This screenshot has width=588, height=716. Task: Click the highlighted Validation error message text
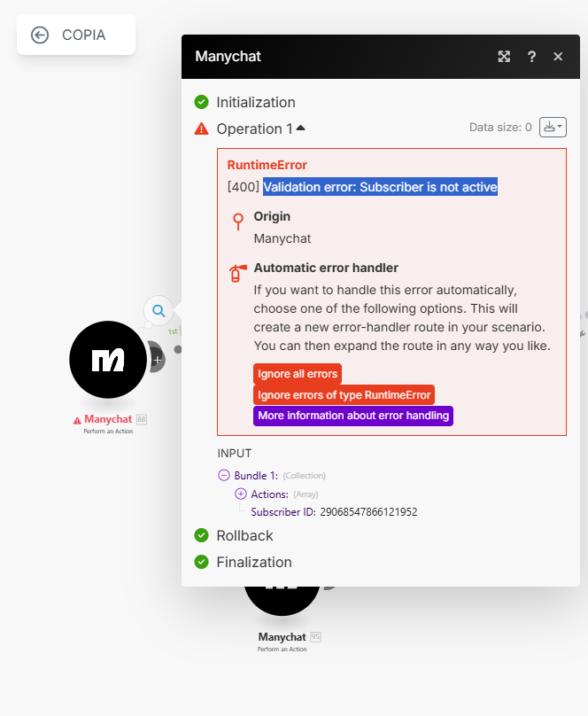[381, 187]
